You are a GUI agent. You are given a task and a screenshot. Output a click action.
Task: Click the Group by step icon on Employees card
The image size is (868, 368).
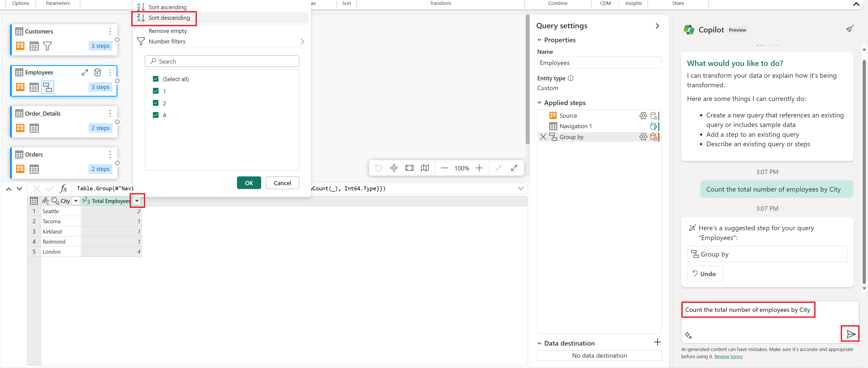point(48,87)
